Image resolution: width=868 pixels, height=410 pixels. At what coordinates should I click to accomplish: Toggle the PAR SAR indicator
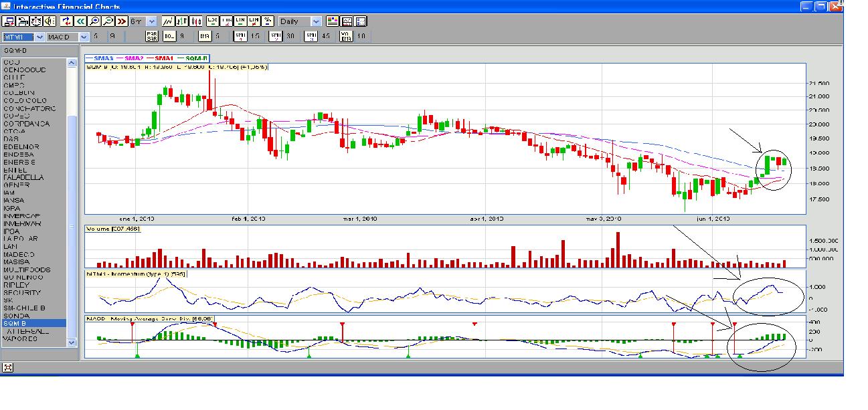point(151,37)
